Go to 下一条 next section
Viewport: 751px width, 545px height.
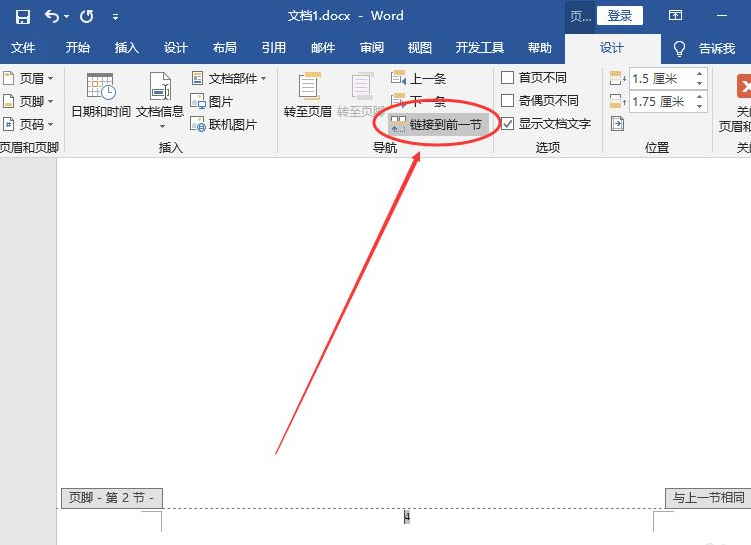[419, 101]
